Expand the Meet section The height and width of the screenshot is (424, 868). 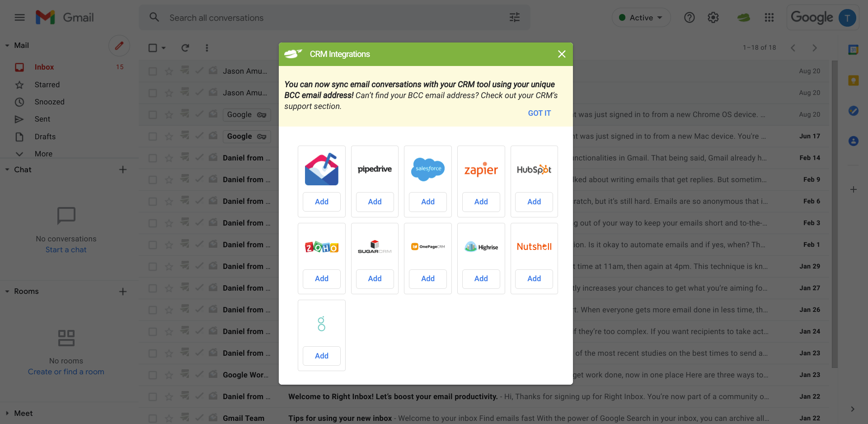[7, 413]
